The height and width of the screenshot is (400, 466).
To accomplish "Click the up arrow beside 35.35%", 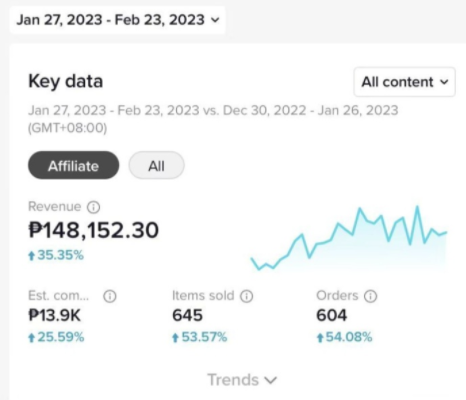I will click(x=32, y=256).
